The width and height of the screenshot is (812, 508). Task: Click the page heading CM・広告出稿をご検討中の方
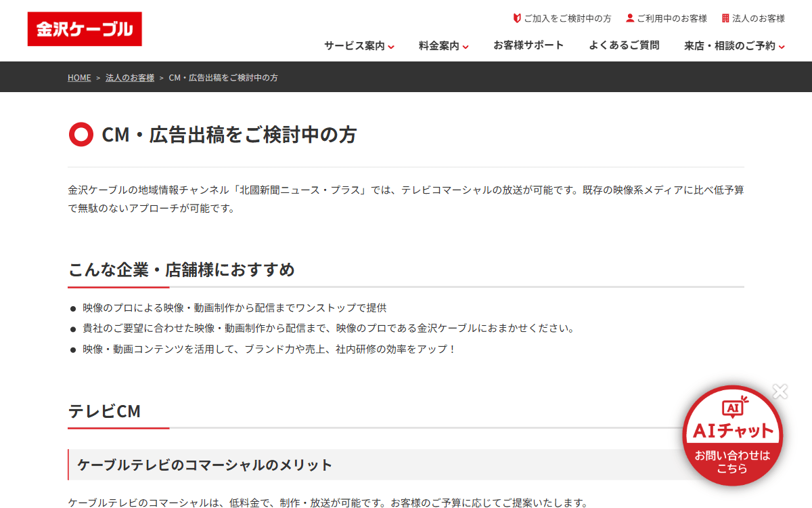(x=229, y=135)
